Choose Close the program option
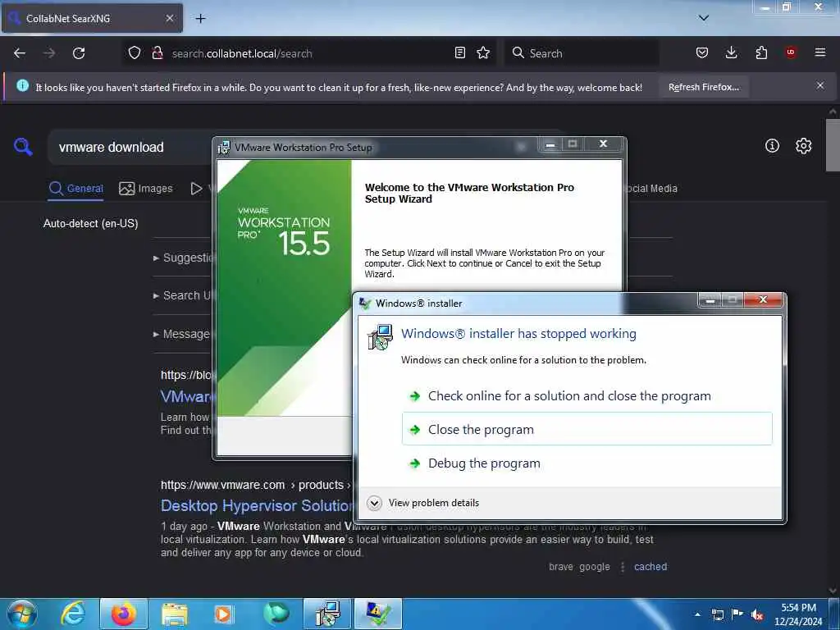This screenshot has height=630, width=840. coord(587,429)
